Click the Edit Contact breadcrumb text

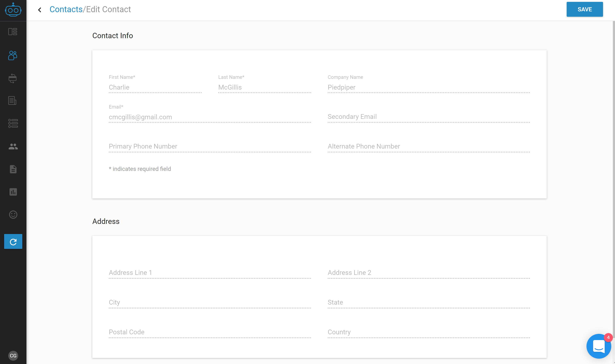coord(108,9)
